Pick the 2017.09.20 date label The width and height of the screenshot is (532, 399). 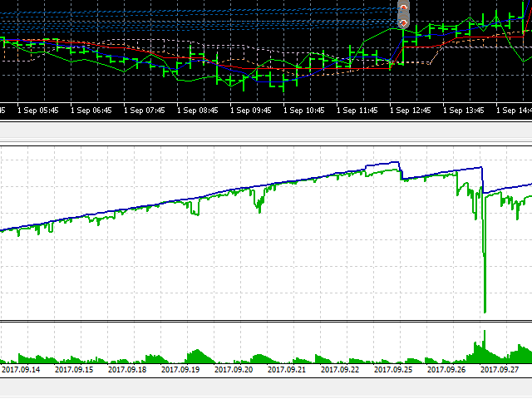click(x=235, y=370)
